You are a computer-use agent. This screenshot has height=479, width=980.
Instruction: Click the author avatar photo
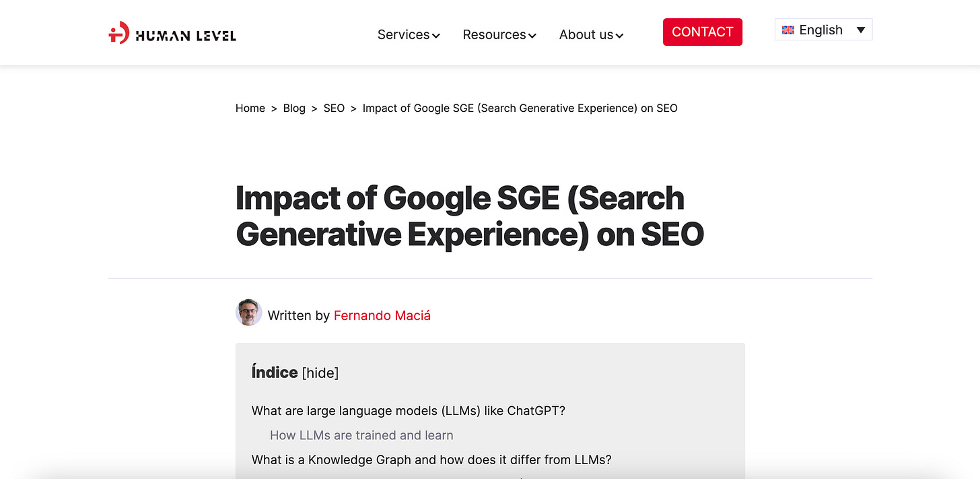coord(248,313)
